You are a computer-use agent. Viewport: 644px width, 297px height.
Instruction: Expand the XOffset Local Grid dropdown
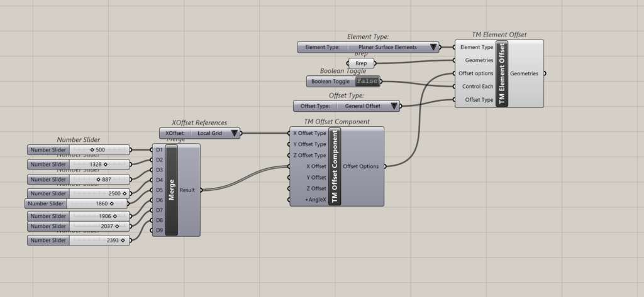pos(235,133)
